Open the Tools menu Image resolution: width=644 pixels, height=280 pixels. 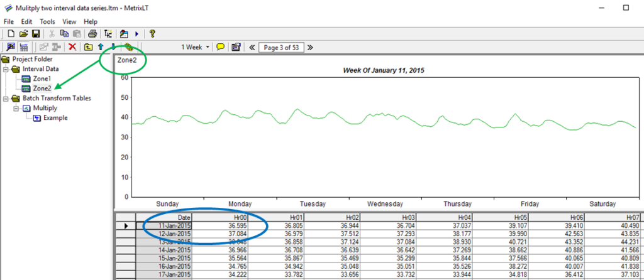(47, 21)
